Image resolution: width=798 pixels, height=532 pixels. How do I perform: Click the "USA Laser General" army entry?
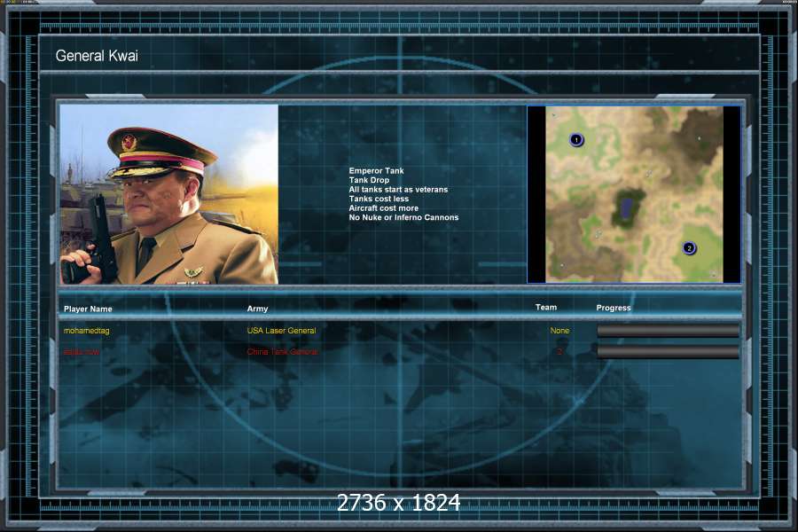click(281, 331)
